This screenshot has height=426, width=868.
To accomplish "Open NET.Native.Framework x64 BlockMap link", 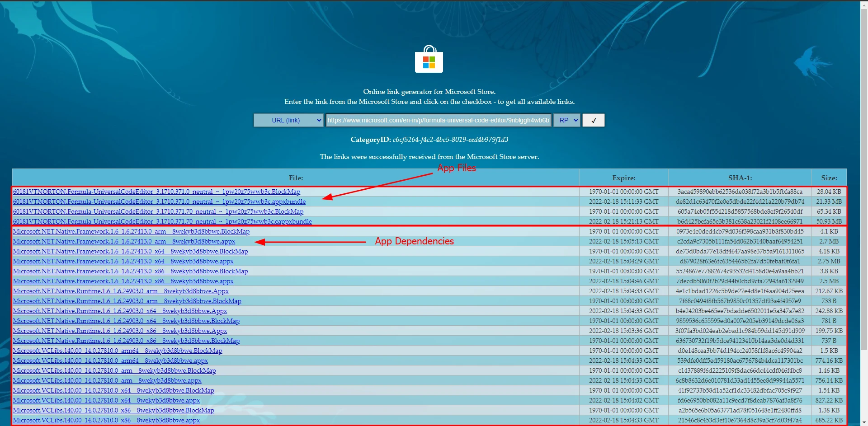I will pos(130,251).
